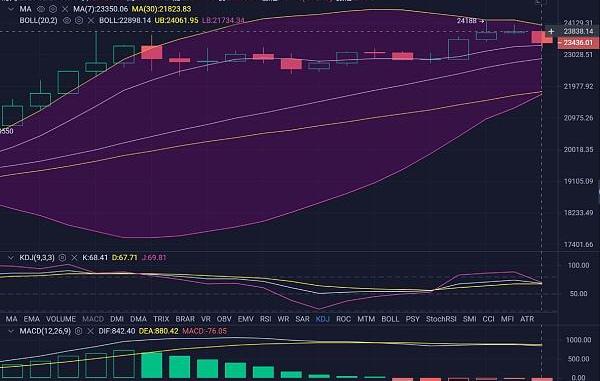
Task: Click the 21977.92 price axis label
Action: 578,86
